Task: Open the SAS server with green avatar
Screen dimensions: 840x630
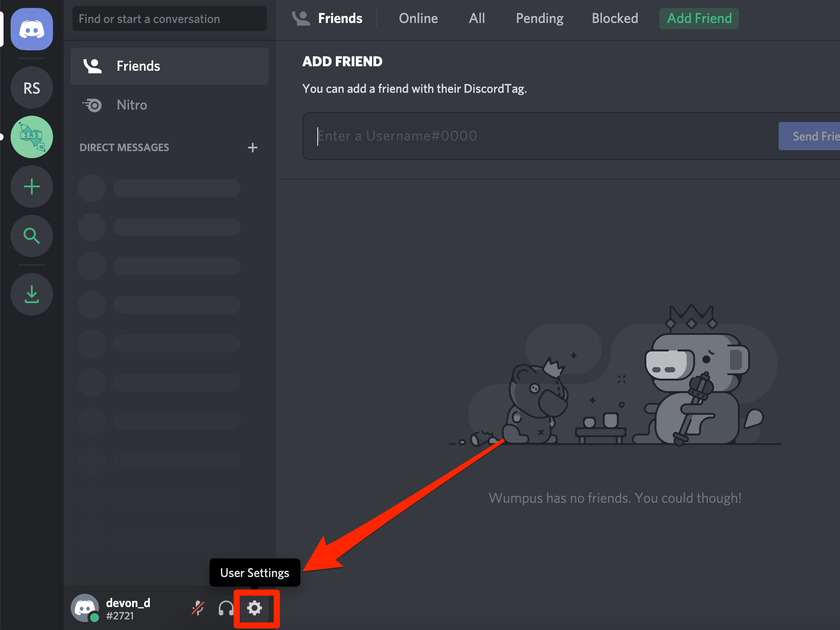Action: pyautogui.click(x=32, y=137)
